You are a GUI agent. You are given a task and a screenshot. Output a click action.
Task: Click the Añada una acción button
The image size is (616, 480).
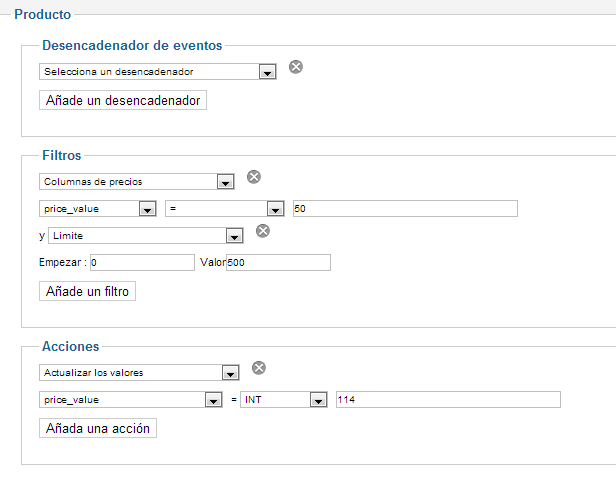(98, 428)
